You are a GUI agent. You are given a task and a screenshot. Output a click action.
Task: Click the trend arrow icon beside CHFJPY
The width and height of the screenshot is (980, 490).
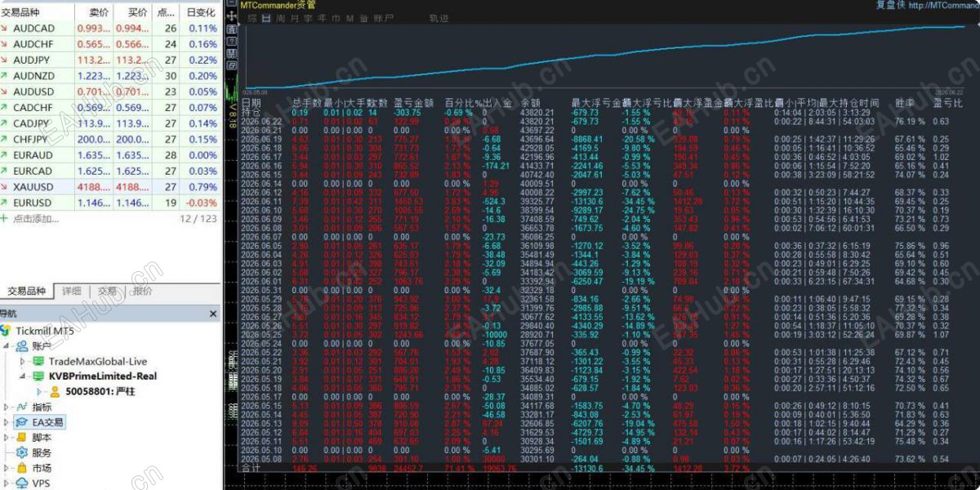pos(5,139)
